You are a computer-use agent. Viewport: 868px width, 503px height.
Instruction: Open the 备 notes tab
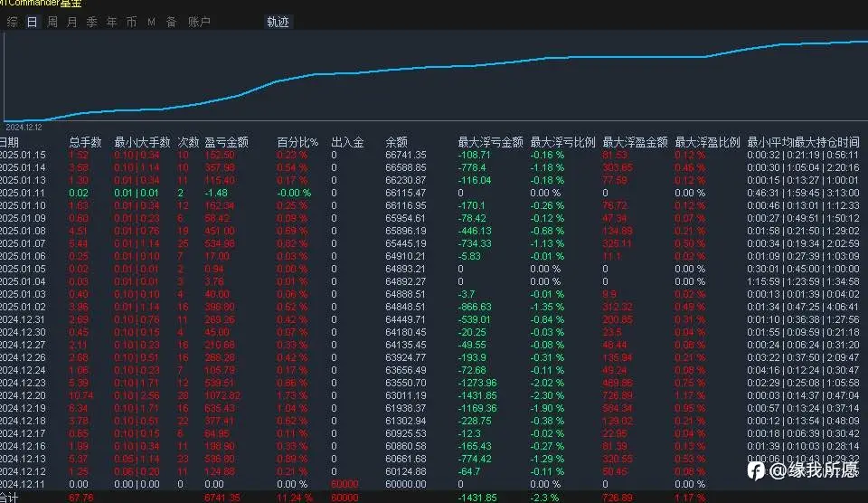pos(171,22)
